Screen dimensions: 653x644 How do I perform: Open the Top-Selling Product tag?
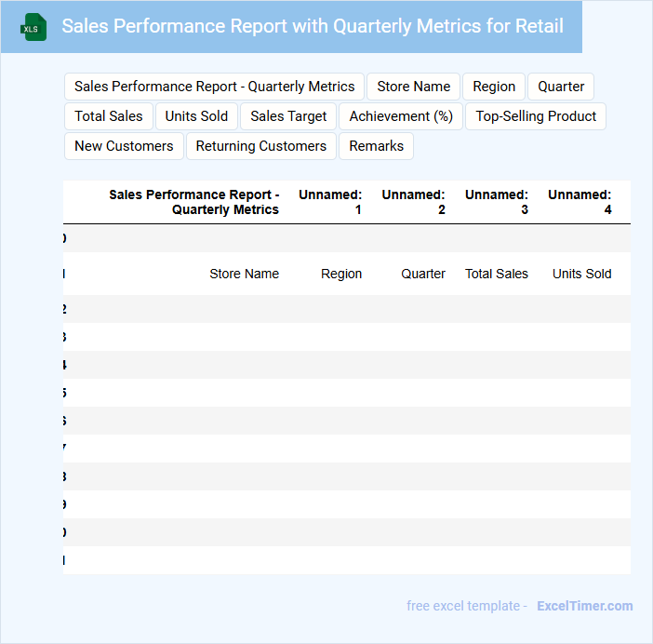tap(536, 116)
